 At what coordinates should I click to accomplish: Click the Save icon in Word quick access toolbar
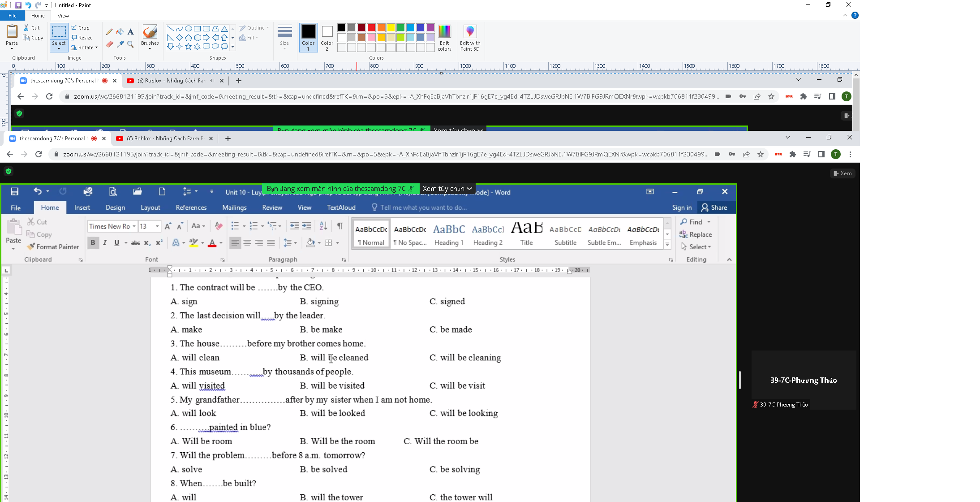coord(15,191)
